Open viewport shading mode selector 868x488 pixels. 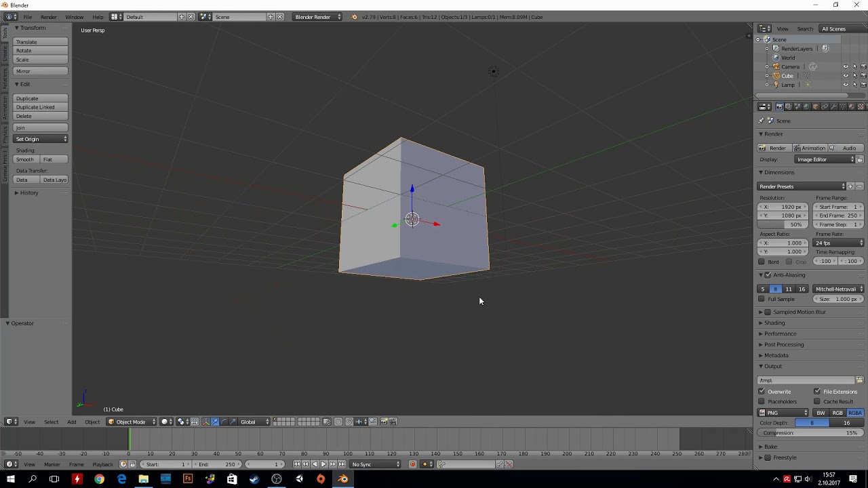tap(167, 422)
